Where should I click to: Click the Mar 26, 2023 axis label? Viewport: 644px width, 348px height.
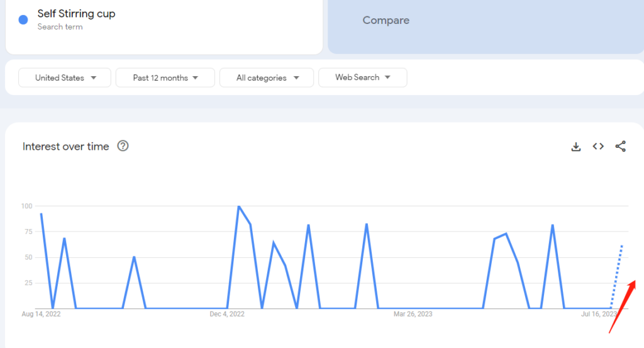pyautogui.click(x=413, y=314)
